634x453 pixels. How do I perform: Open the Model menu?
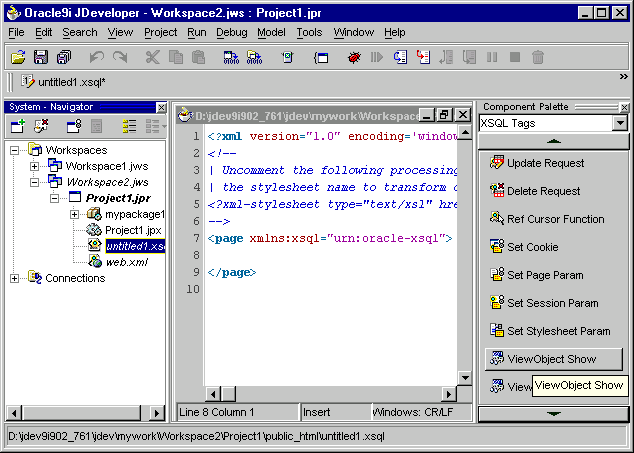(x=271, y=32)
